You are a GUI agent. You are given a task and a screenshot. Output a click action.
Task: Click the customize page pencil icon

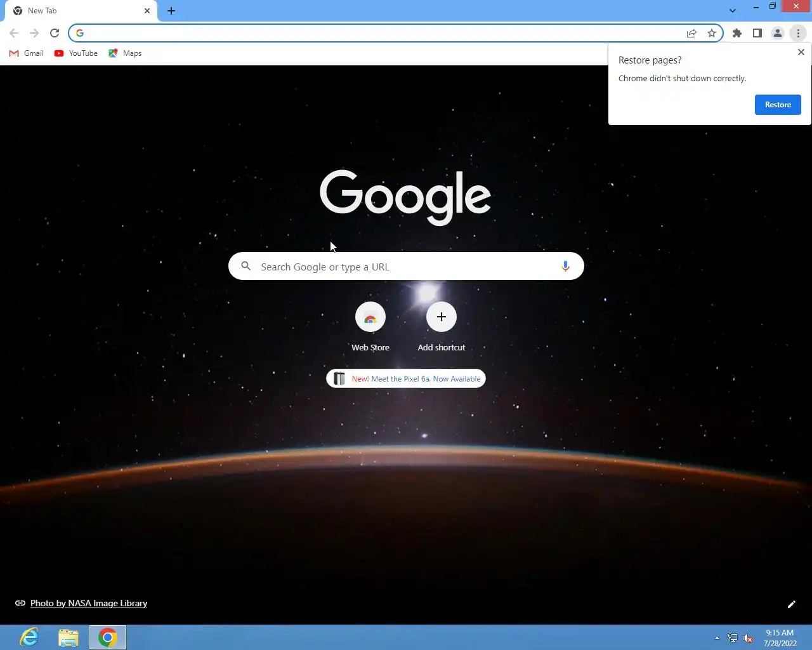pos(791,604)
